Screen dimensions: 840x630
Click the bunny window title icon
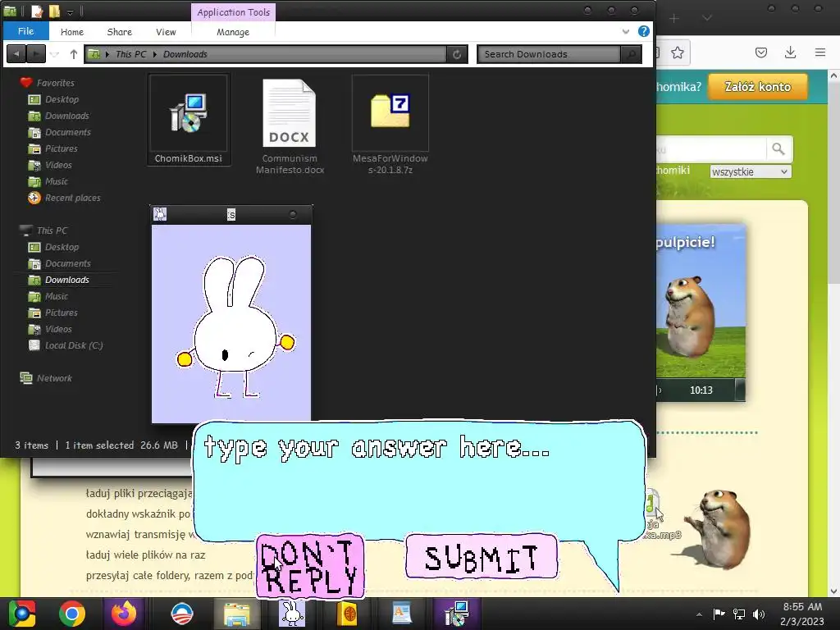tap(160, 214)
